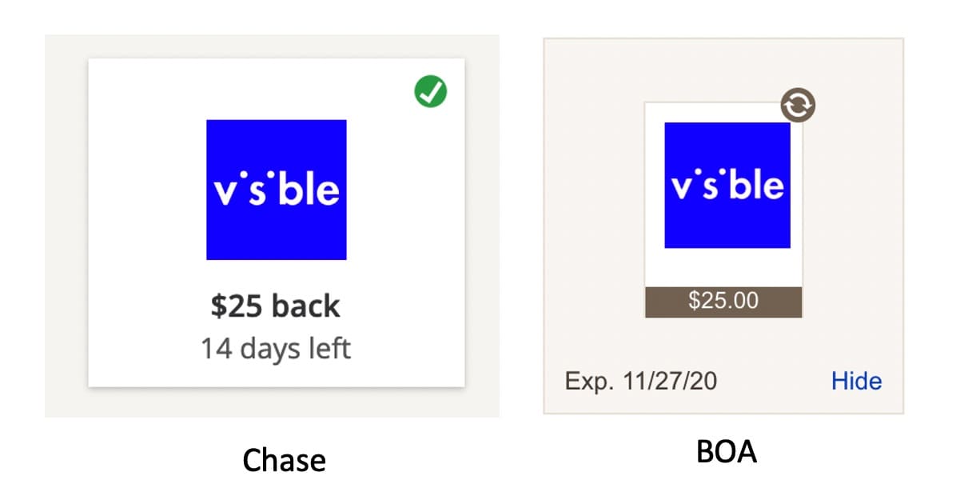Click the "BOA" caption below the right card
This screenshot has width=980, height=504.
click(727, 453)
